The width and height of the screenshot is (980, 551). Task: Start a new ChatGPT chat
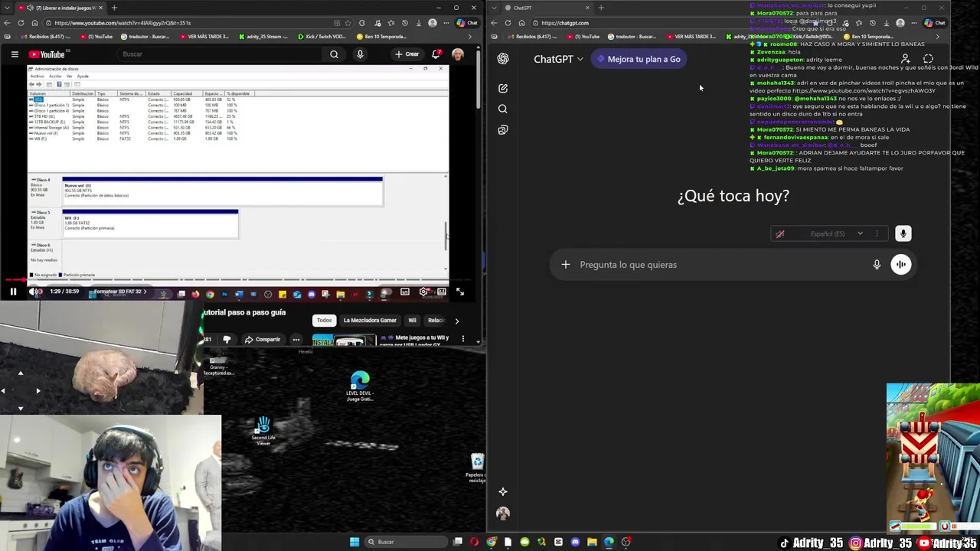[503, 88]
